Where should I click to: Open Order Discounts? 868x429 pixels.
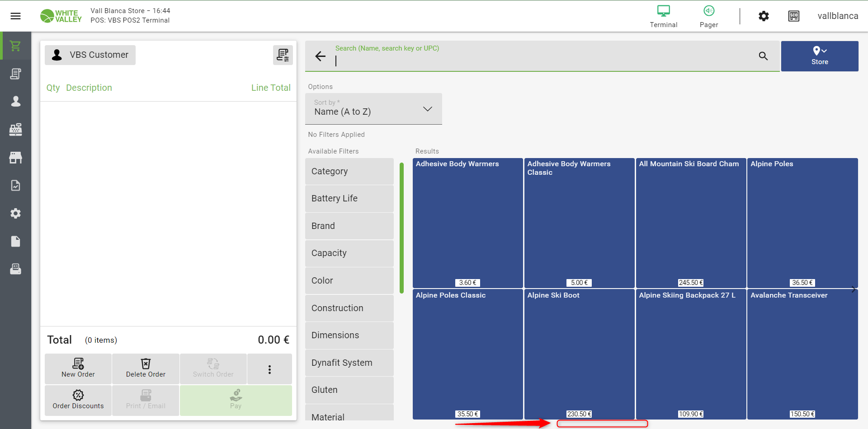(x=78, y=400)
